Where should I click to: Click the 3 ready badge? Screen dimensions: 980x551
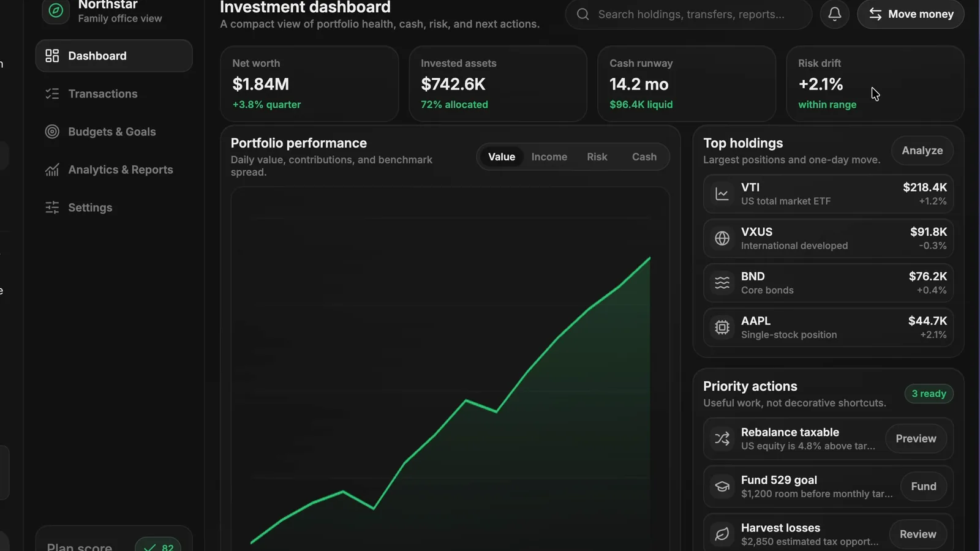(x=929, y=394)
